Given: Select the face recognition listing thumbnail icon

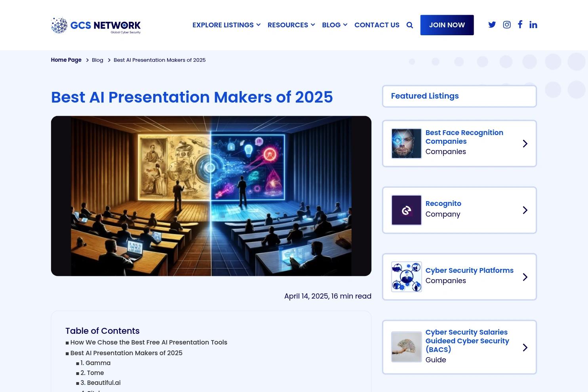Looking at the screenshot, I should (406, 143).
